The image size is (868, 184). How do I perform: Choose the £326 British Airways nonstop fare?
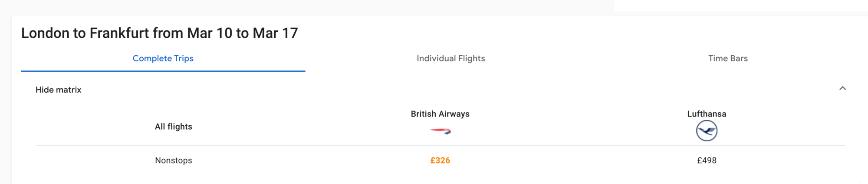(x=440, y=161)
